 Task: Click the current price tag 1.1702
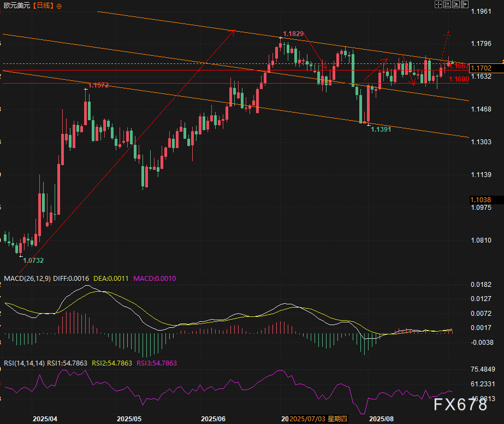(x=482, y=68)
